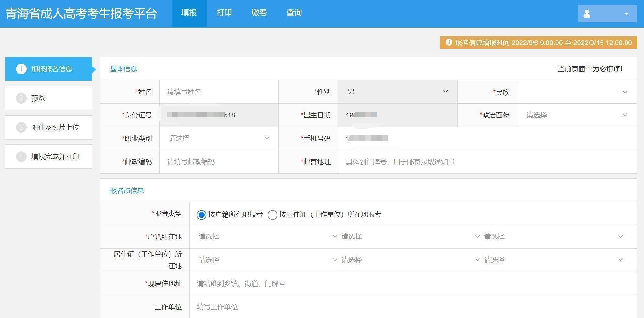Switch to the 缴费 tab
Viewport: 644px width, 318px height.
point(259,13)
